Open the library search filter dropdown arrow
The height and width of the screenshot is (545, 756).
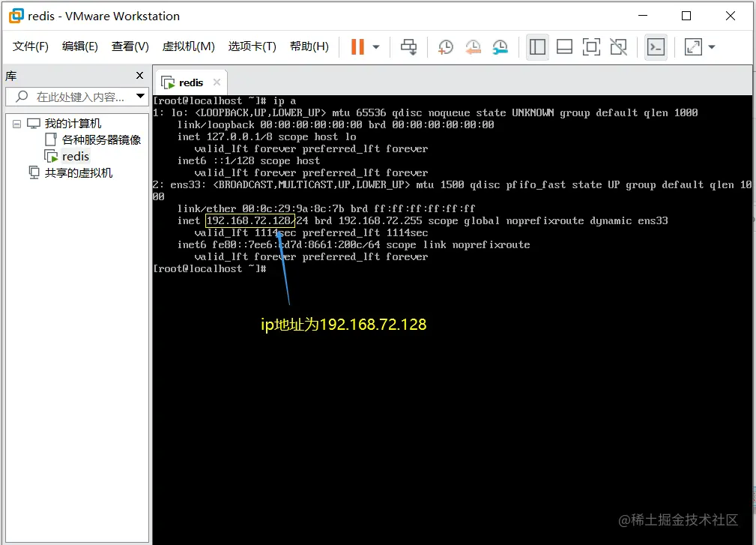tap(140, 96)
